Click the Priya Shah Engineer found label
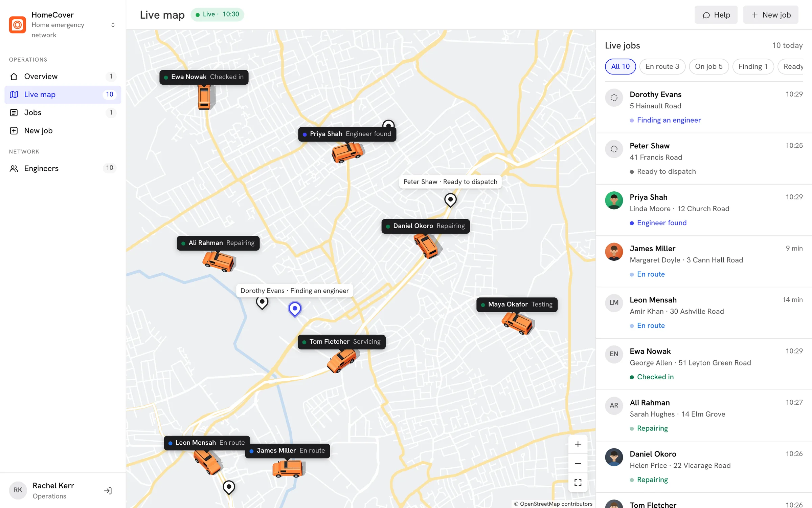812x508 pixels. pos(347,134)
